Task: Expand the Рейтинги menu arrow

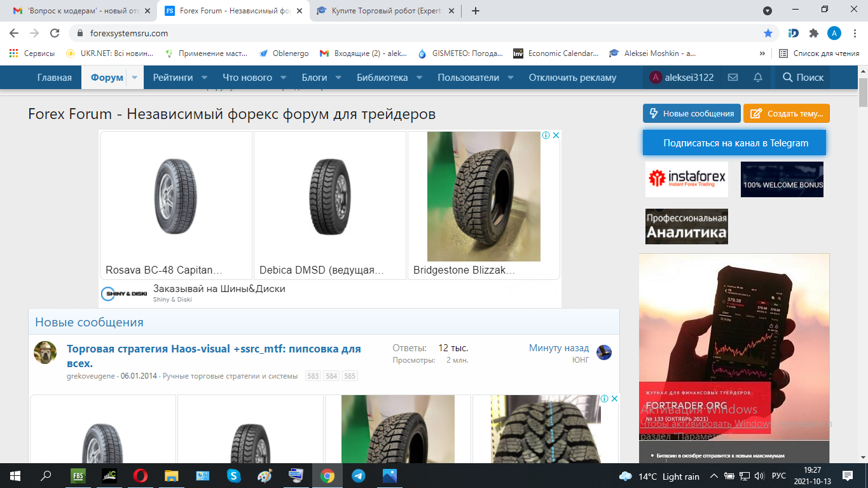Action: 205,78
